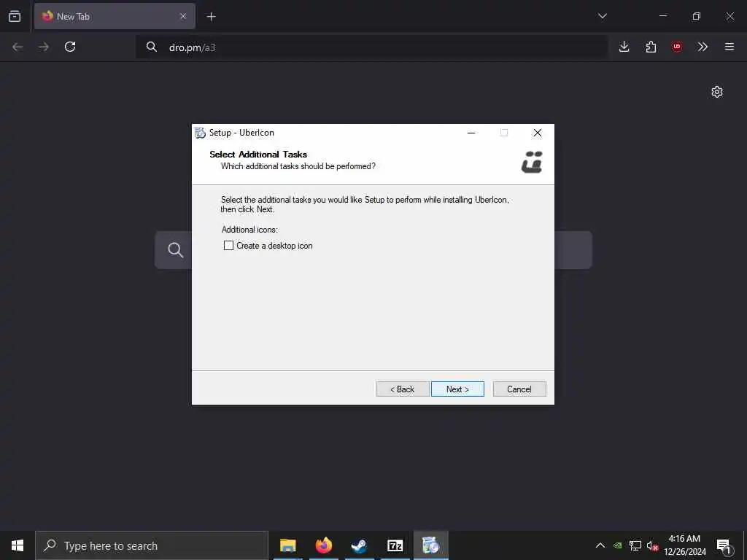This screenshot has width=747, height=560.
Task: Open the uBlock Origin extension
Action: [677, 47]
